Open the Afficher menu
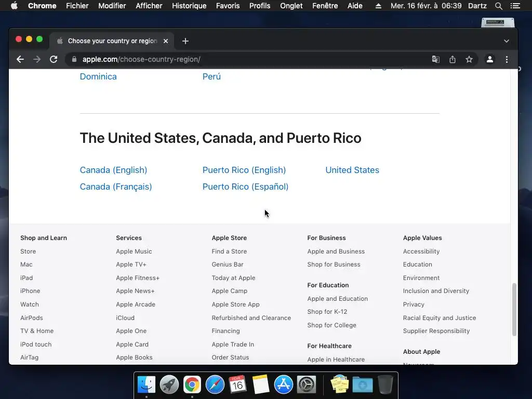 click(x=149, y=6)
